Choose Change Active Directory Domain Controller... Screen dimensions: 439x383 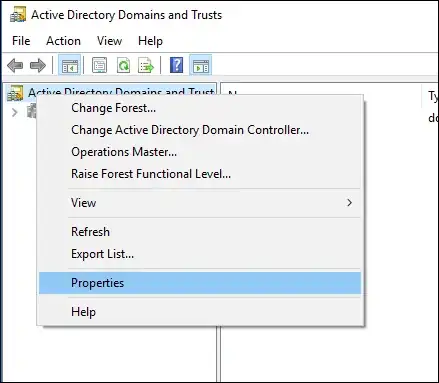tap(200, 130)
